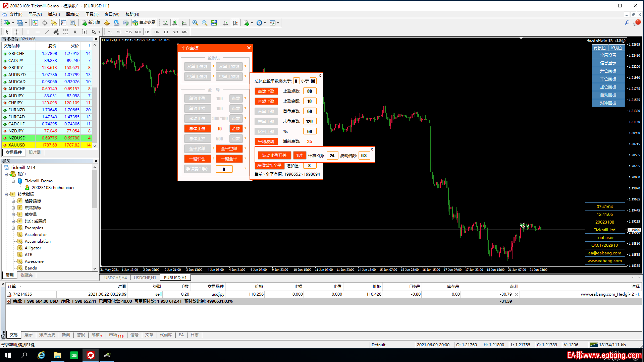Select the Trendline drawing tool

(x=47, y=32)
